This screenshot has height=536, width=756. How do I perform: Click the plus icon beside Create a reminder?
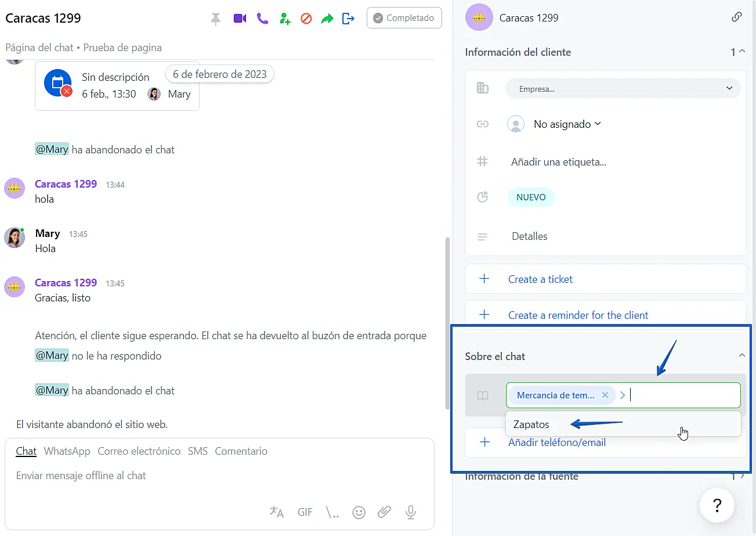(484, 315)
